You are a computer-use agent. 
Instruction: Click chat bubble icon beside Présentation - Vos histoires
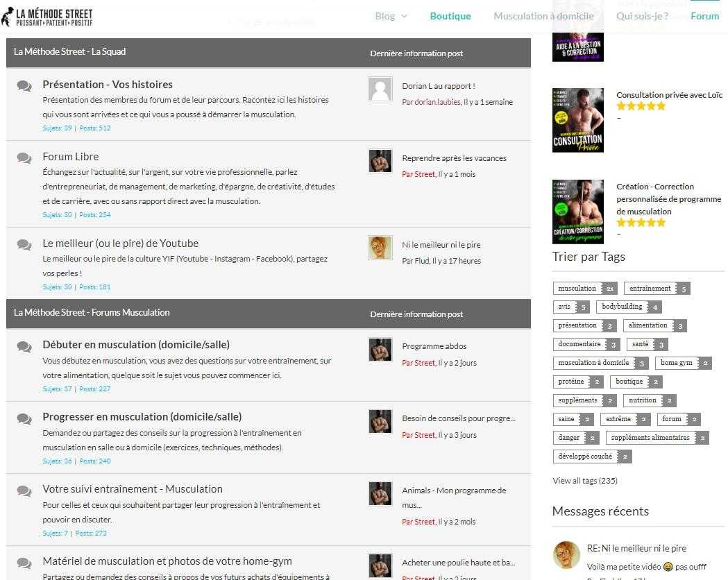pyautogui.click(x=24, y=86)
